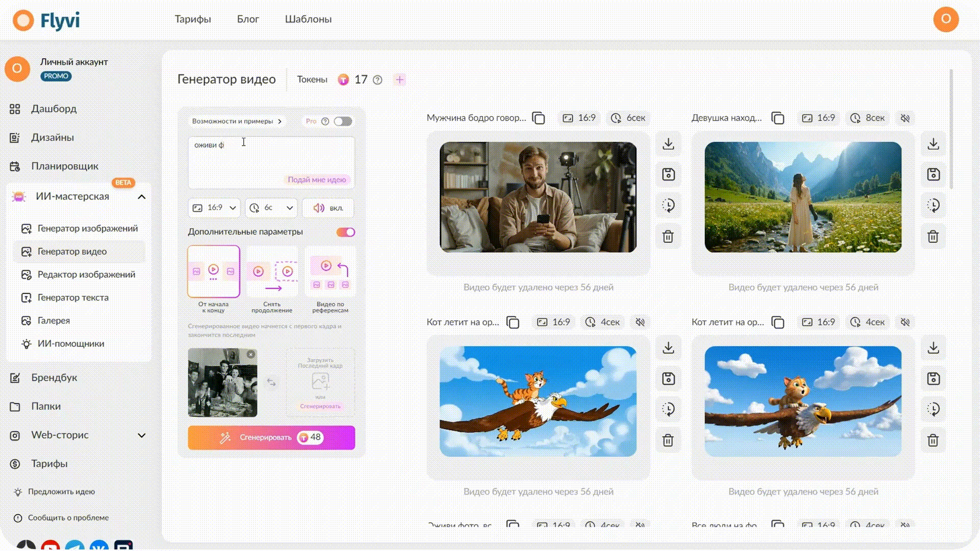This screenshot has height=551, width=980.
Task: Save the 'Мужчина бодро говор...' video
Action: click(668, 174)
